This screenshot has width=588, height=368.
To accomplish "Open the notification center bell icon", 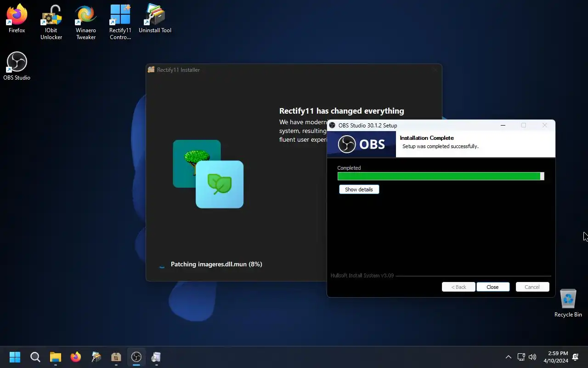I will pos(576,357).
